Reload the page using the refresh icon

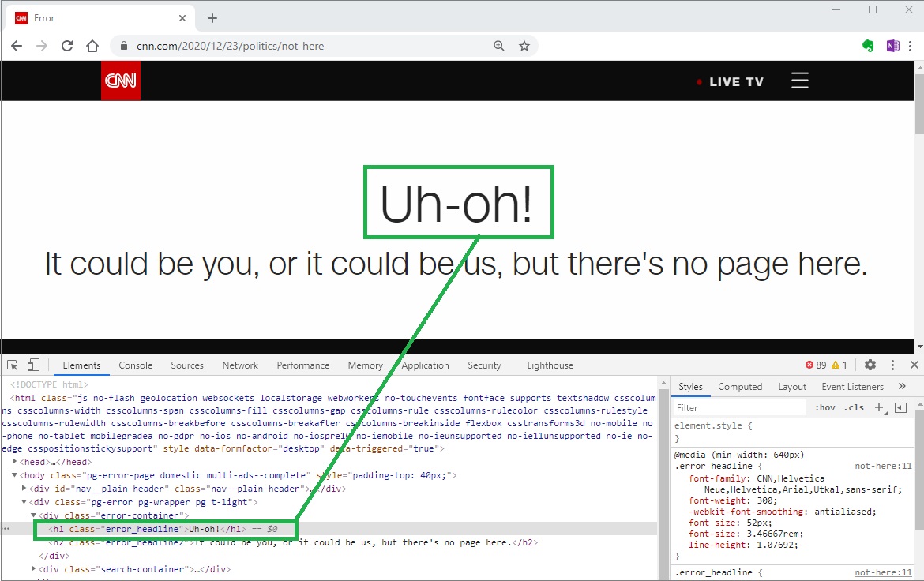point(67,46)
